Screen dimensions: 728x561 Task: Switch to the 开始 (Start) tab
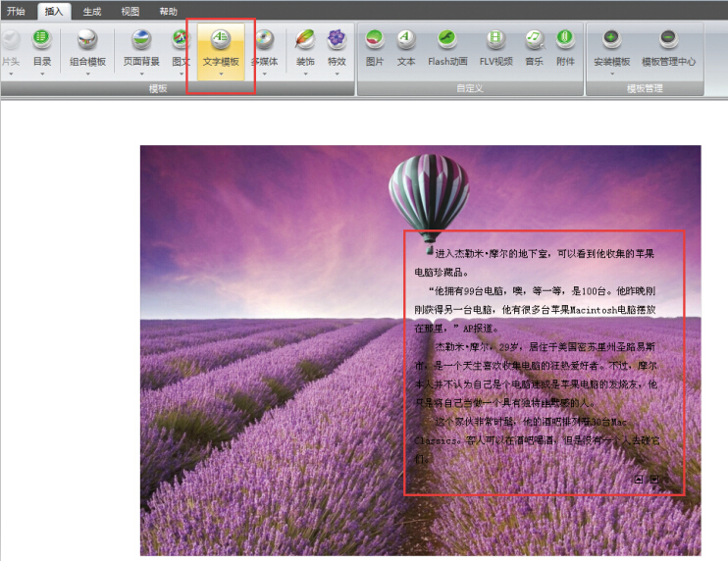coord(16,11)
